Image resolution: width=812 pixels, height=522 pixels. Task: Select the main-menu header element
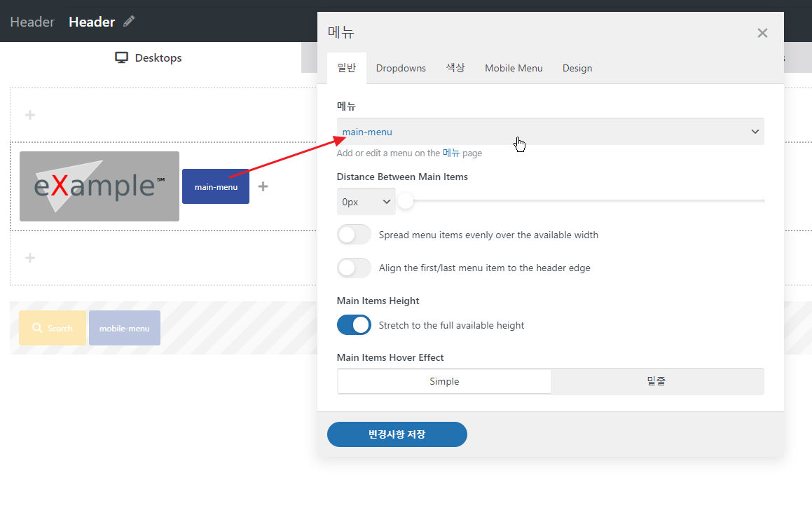click(x=216, y=186)
